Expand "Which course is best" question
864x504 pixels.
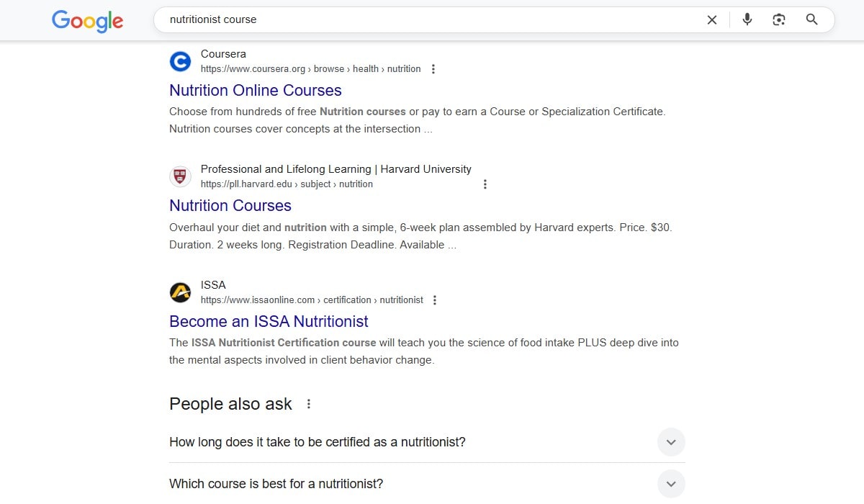(671, 484)
